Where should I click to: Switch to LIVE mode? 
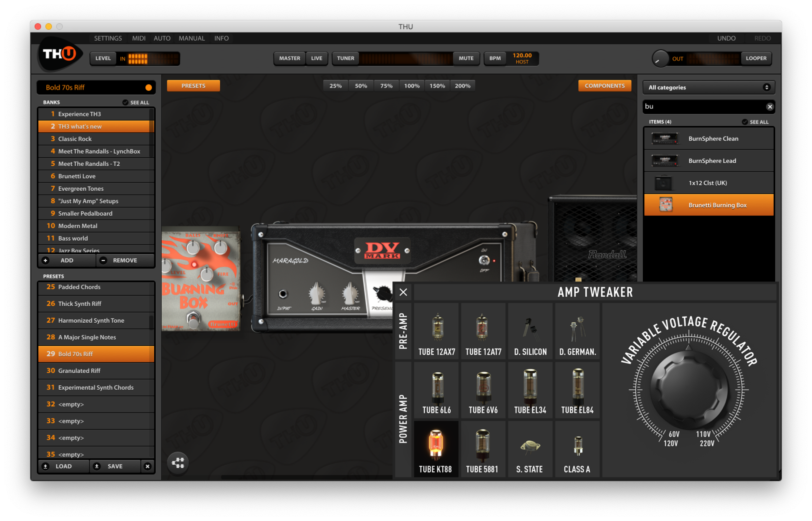(x=317, y=58)
